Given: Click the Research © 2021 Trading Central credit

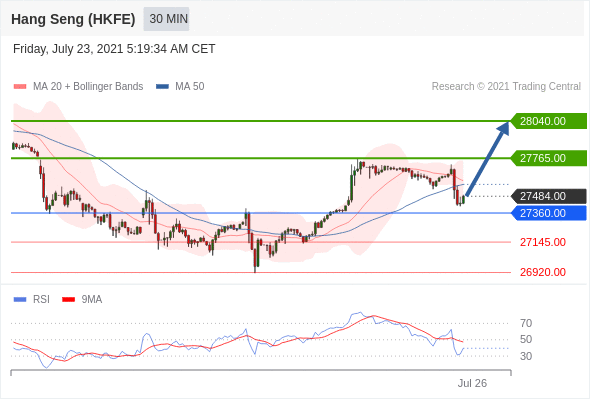Looking at the screenshot, I should [x=506, y=87].
